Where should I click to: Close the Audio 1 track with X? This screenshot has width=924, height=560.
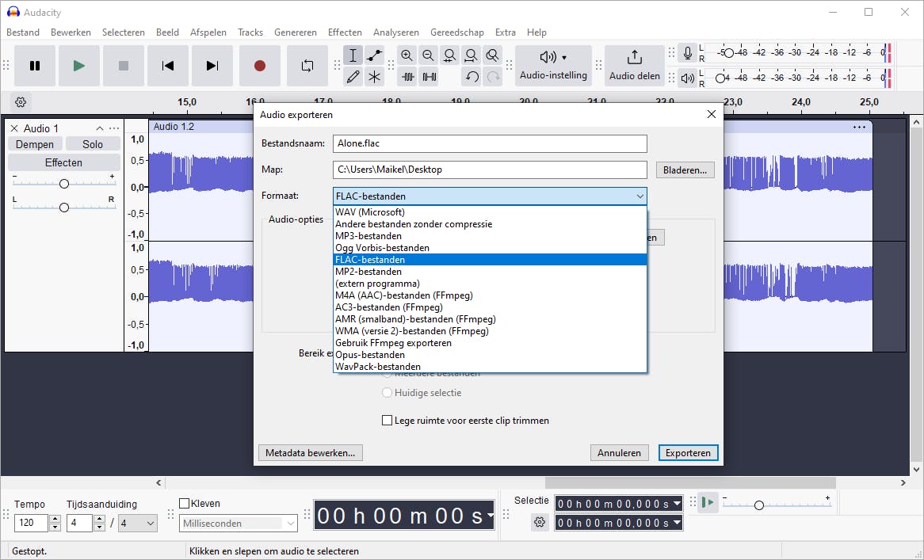(x=14, y=128)
